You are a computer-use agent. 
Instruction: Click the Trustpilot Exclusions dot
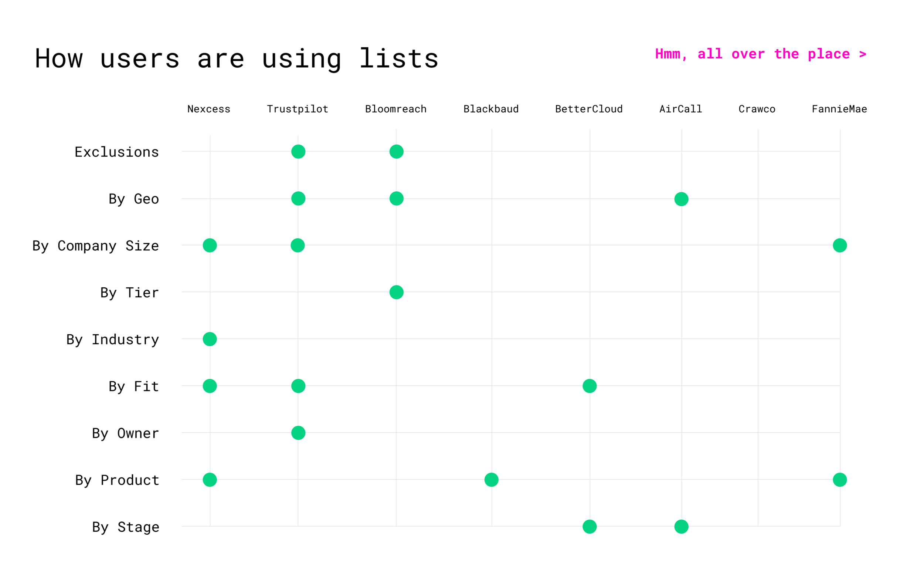pos(298,151)
